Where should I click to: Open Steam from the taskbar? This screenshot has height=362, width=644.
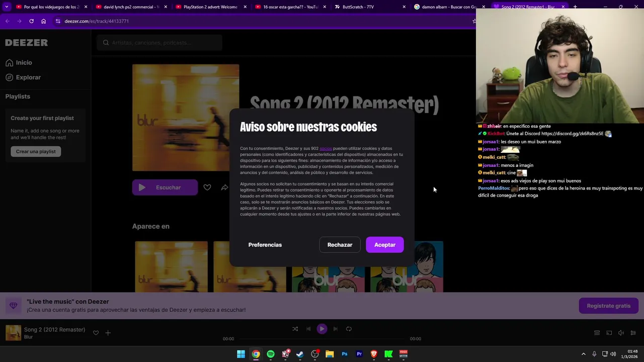(x=300, y=354)
